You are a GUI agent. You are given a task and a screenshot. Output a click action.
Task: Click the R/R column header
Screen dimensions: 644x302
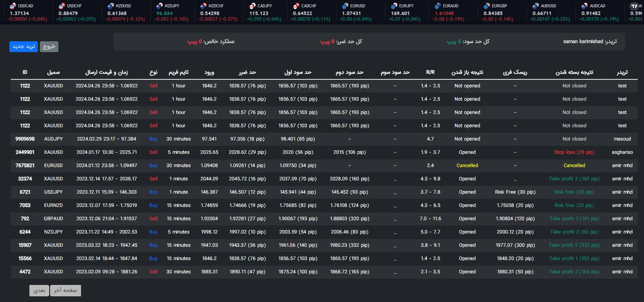pos(430,72)
